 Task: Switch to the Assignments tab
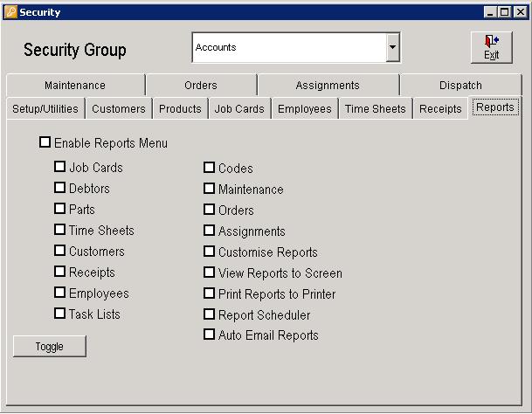(x=328, y=86)
